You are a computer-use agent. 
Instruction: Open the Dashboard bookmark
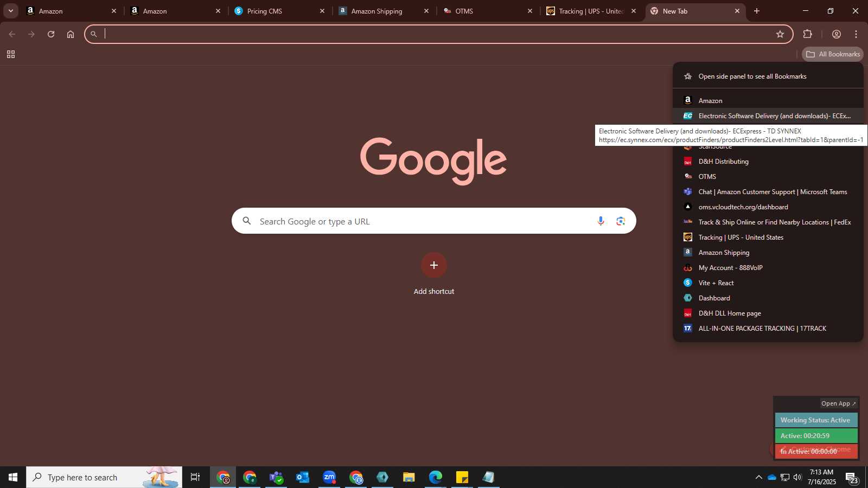pos(768,298)
